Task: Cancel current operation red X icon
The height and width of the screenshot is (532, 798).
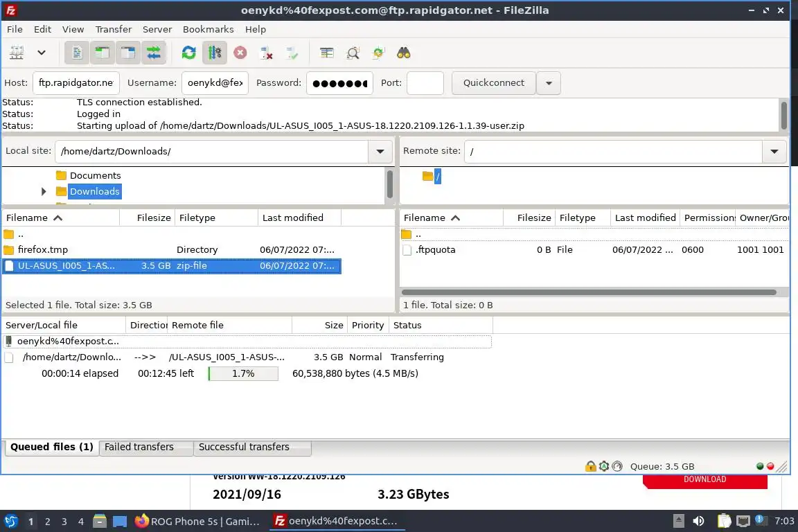Action: 240,53
